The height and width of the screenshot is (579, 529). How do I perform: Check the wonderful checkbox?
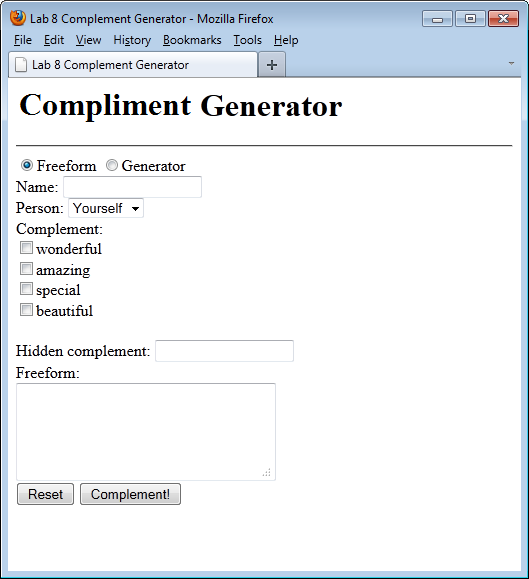pos(26,247)
